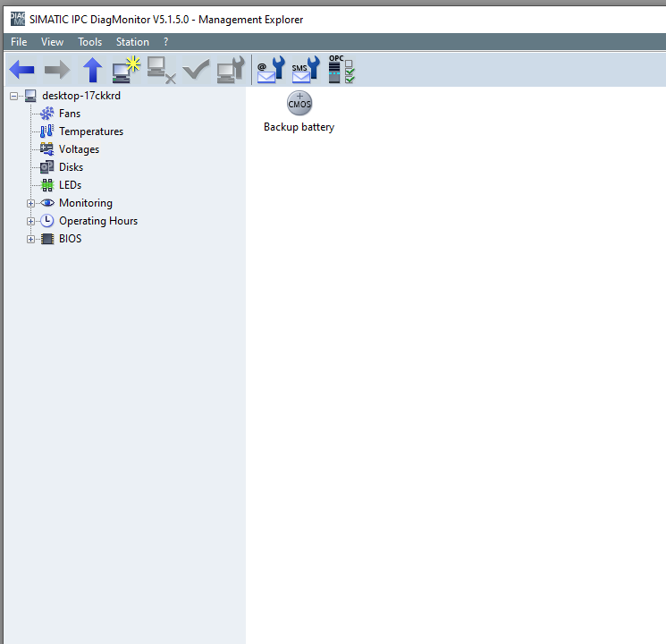Add a new station icon
666x644 pixels.
[x=126, y=69]
